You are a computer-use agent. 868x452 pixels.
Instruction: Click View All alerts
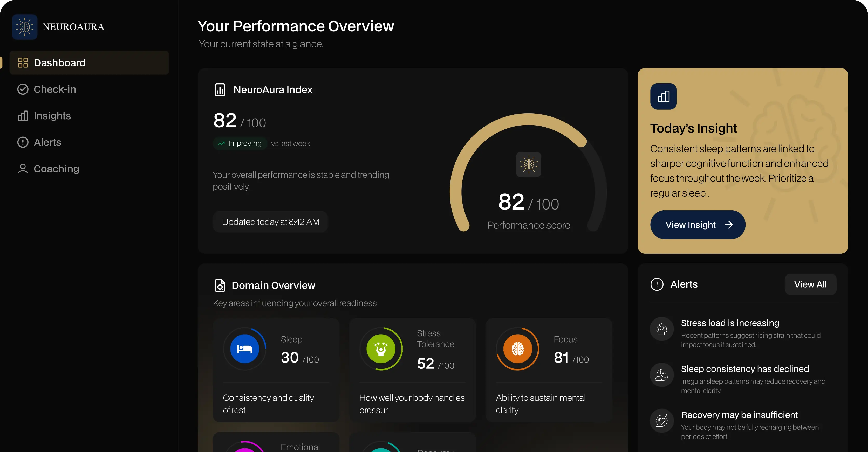click(x=810, y=284)
